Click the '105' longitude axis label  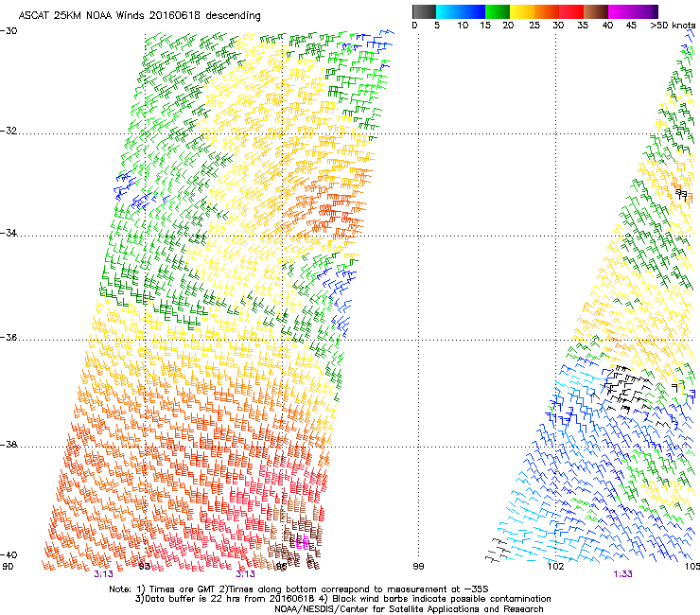click(x=692, y=567)
